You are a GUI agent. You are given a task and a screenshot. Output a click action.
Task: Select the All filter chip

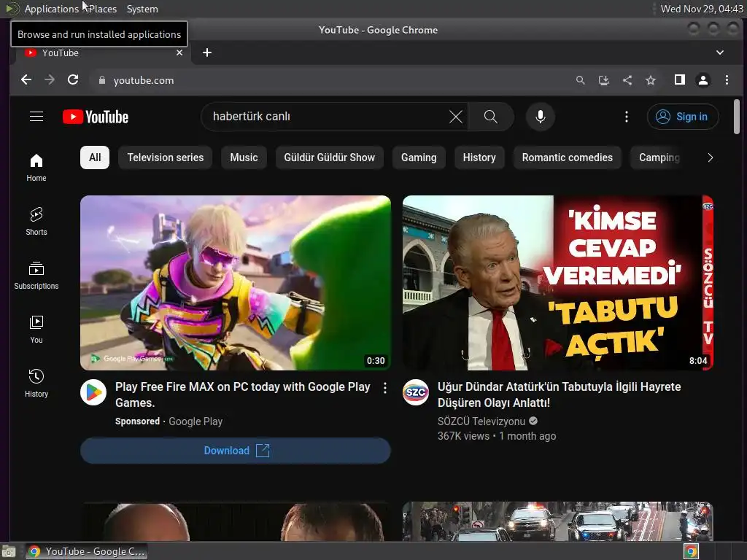pos(95,157)
